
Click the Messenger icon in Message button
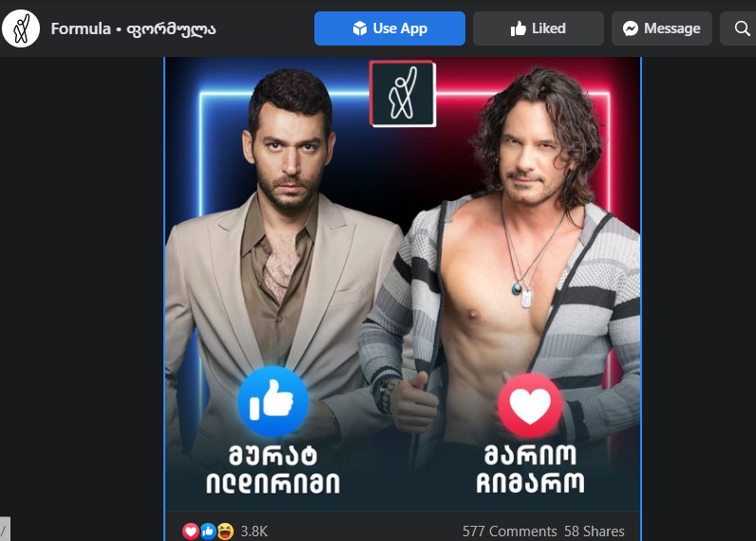pos(631,28)
